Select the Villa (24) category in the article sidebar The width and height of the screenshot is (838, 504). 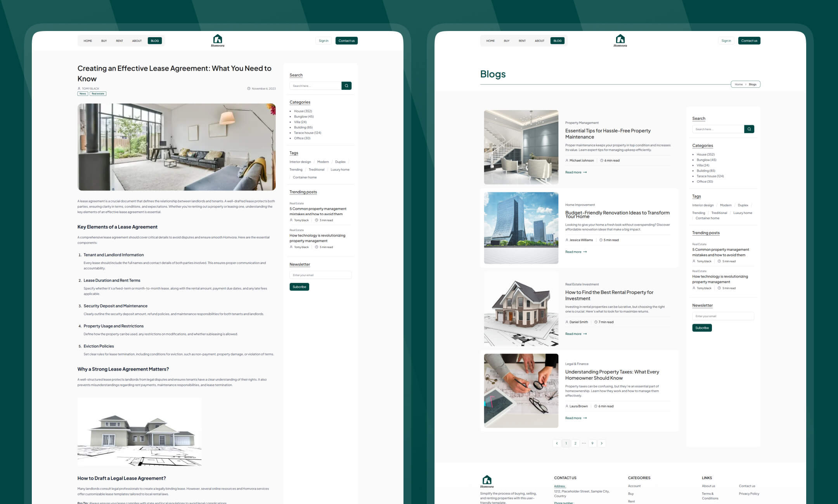tap(300, 122)
